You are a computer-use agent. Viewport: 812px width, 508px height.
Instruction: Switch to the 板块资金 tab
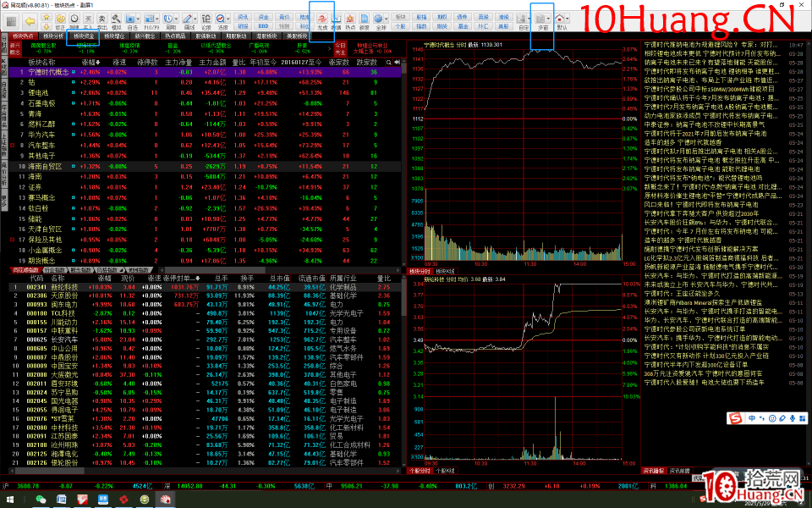point(84,36)
